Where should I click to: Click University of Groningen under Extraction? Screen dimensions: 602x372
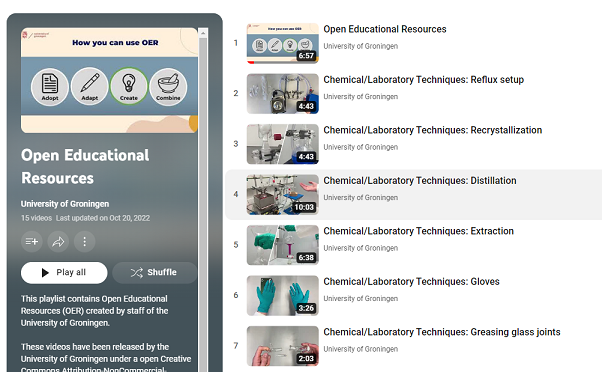click(361, 248)
